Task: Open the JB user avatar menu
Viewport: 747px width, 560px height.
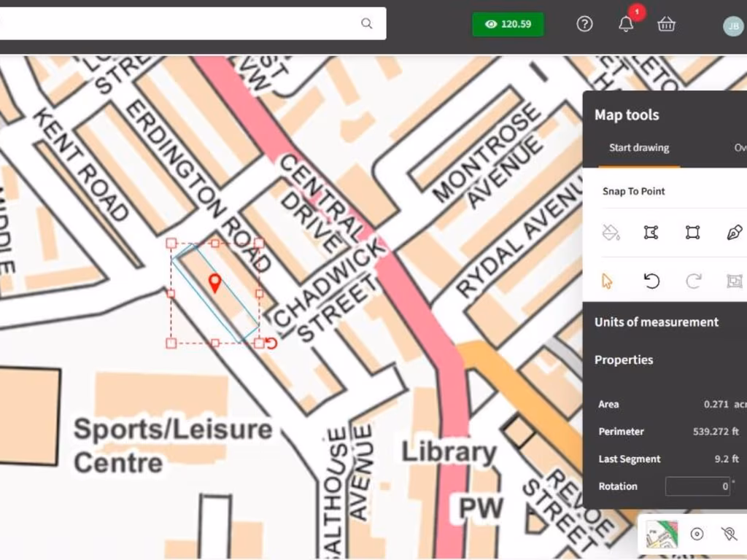Action: click(732, 26)
